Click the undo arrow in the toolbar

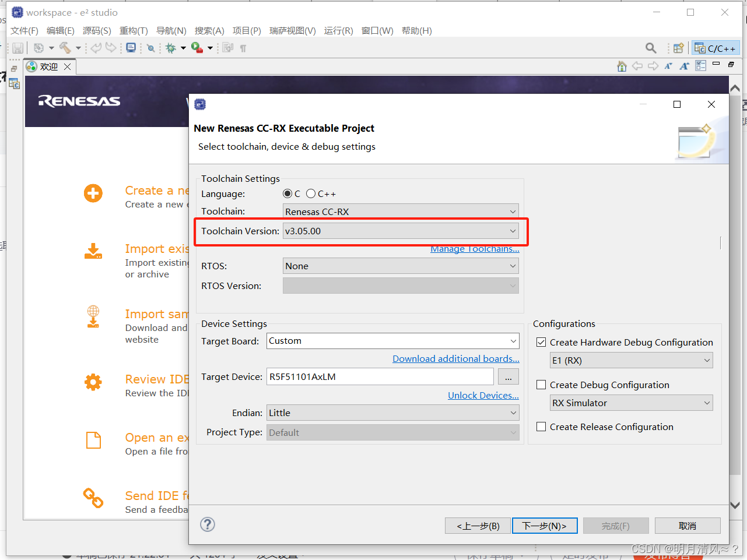click(96, 48)
